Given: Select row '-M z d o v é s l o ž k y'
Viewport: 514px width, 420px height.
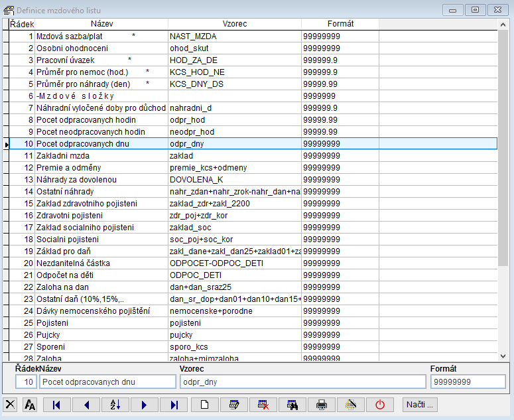Looking at the screenshot, I should tap(253, 96).
